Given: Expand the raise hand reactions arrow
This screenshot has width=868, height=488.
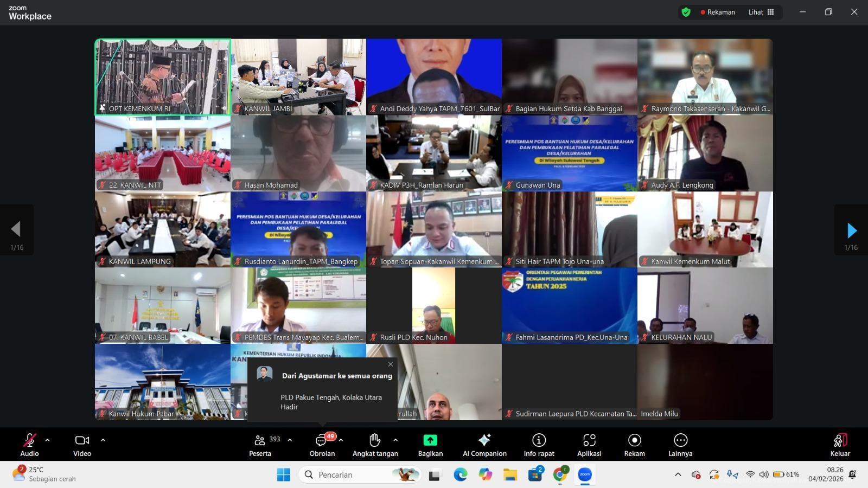Looking at the screenshot, I should pos(395,440).
